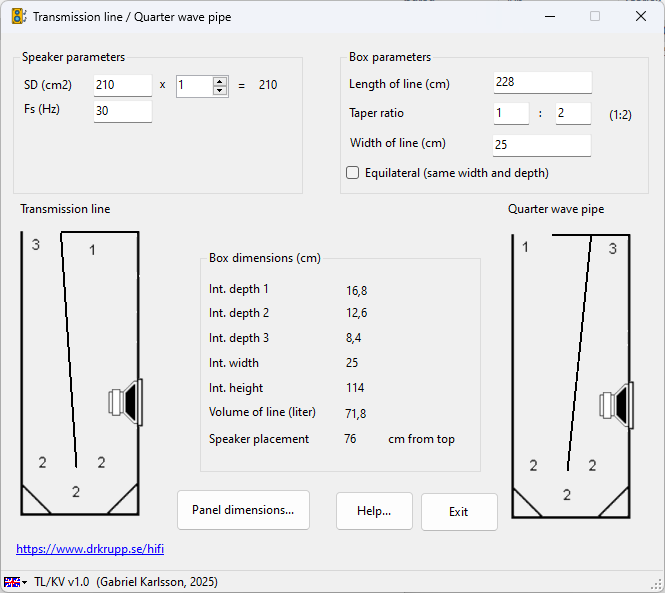Viewport: 665px width, 593px height.
Task: Select the Int. depth 1 value 16,8
Action: pos(356,291)
